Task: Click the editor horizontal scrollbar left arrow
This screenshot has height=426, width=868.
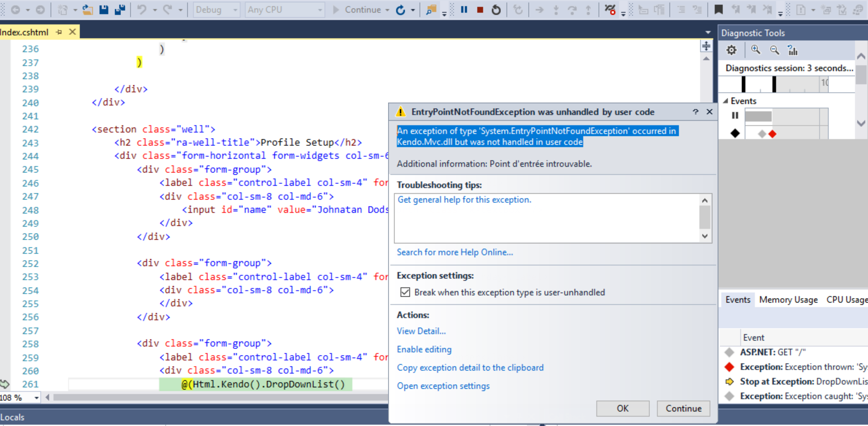Action: (x=48, y=398)
